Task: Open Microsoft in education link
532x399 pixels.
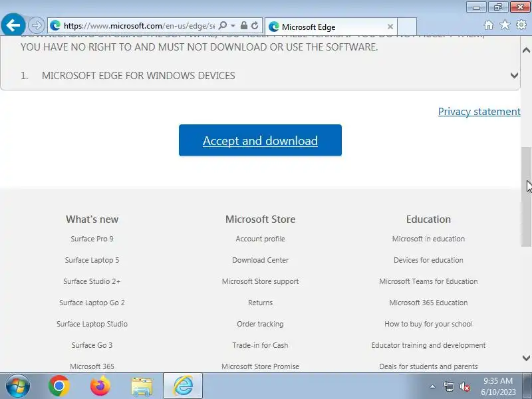Action: [428, 239]
